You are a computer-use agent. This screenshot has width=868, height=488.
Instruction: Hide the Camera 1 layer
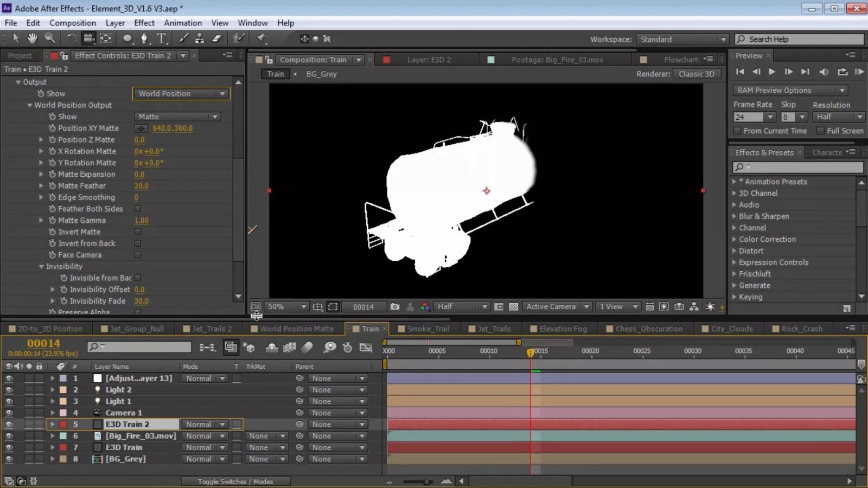click(x=9, y=413)
